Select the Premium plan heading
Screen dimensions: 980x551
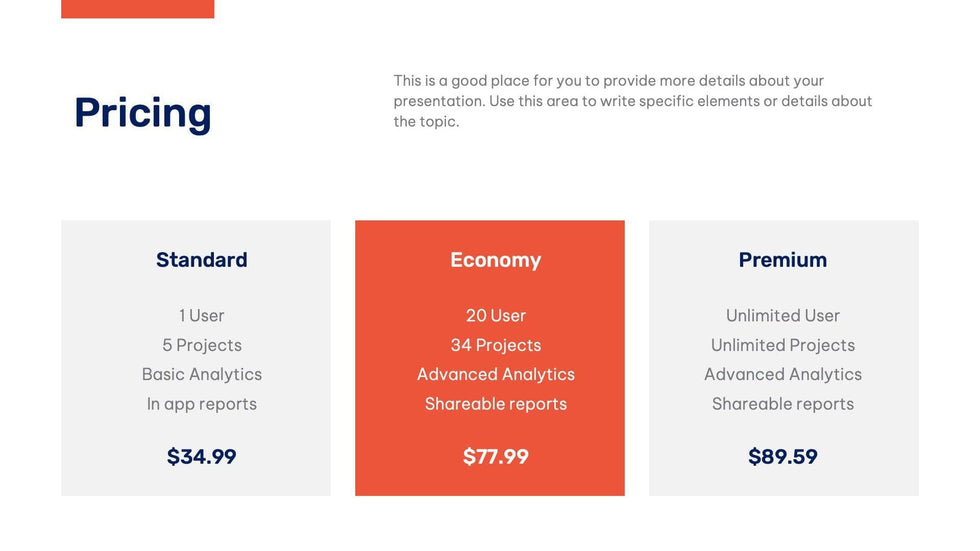pos(782,260)
